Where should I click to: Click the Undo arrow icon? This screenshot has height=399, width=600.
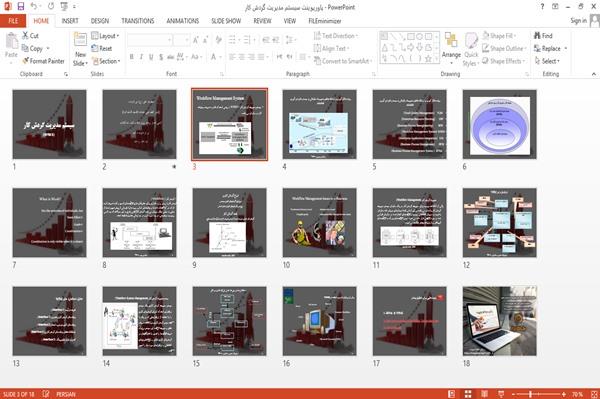tap(34, 7)
